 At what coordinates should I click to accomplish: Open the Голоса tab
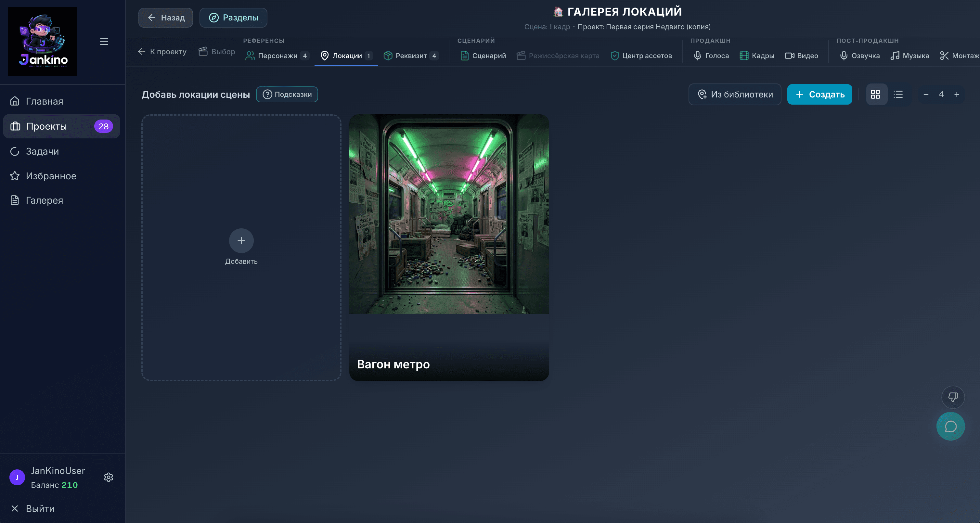tap(711, 56)
